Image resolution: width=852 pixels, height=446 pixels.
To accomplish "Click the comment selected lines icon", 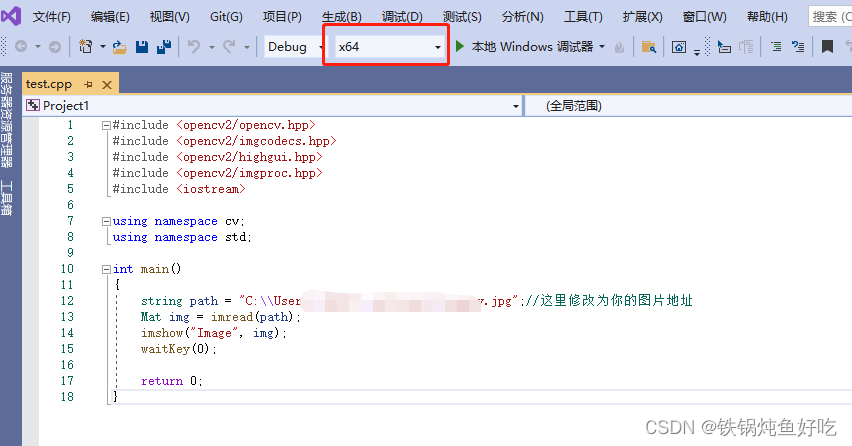I will point(776,47).
